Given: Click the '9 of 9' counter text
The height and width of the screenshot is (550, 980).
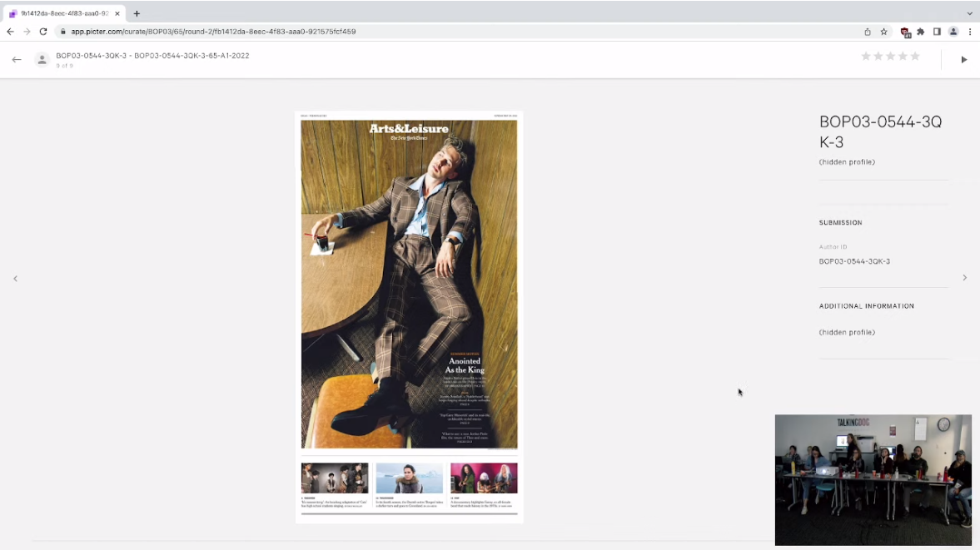Looking at the screenshot, I should [64, 66].
